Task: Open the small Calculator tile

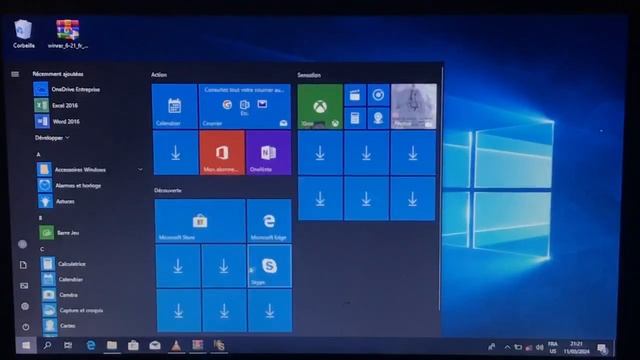Action: (355, 118)
